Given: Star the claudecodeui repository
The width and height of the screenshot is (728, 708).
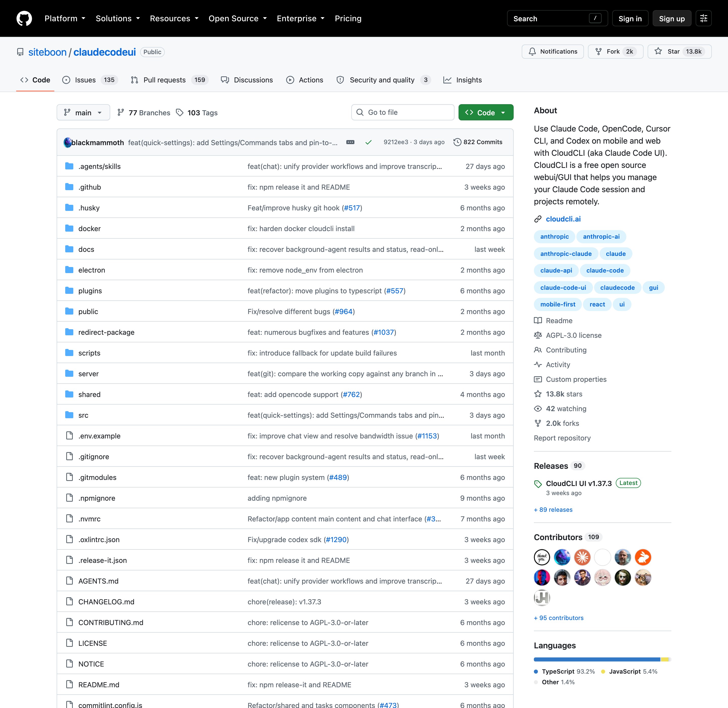Looking at the screenshot, I should [679, 51].
